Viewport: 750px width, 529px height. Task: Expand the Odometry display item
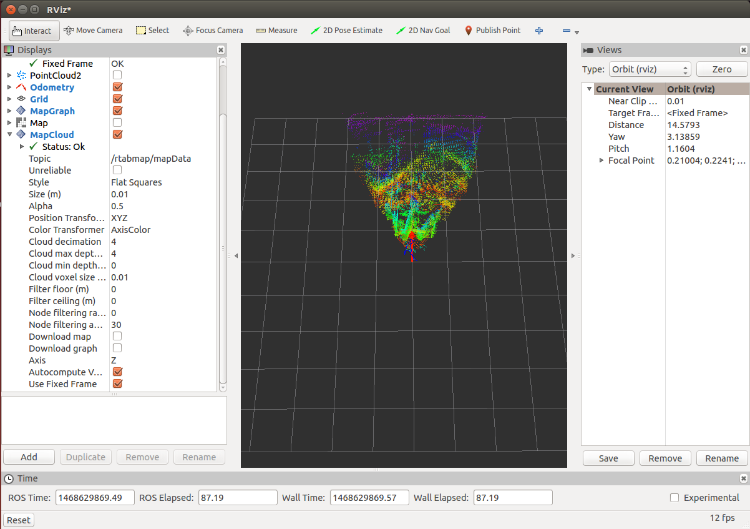pyautogui.click(x=10, y=88)
